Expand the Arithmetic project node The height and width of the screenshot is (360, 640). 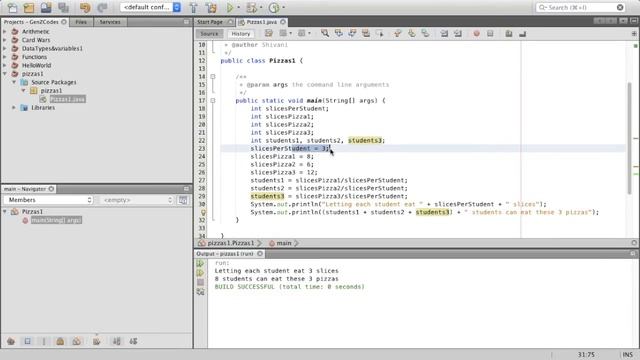(x=5, y=31)
